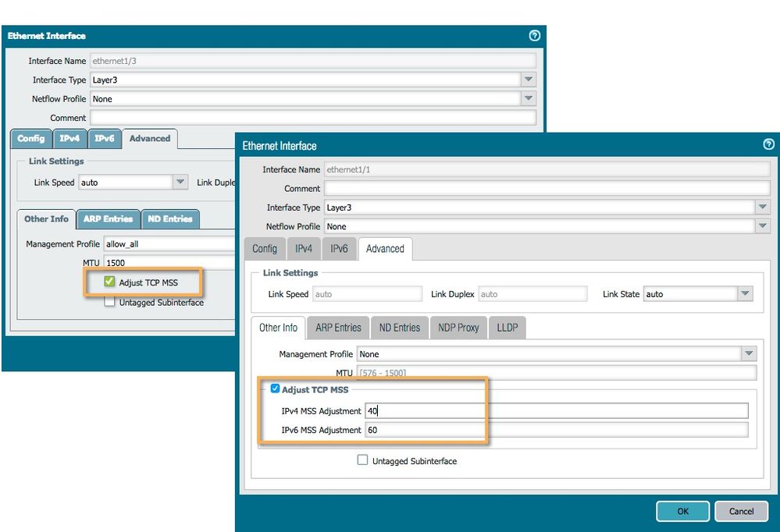Click OK to confirm interface settings
The width and height of the screenshot is (780, 532).
[x=682, y=511]
